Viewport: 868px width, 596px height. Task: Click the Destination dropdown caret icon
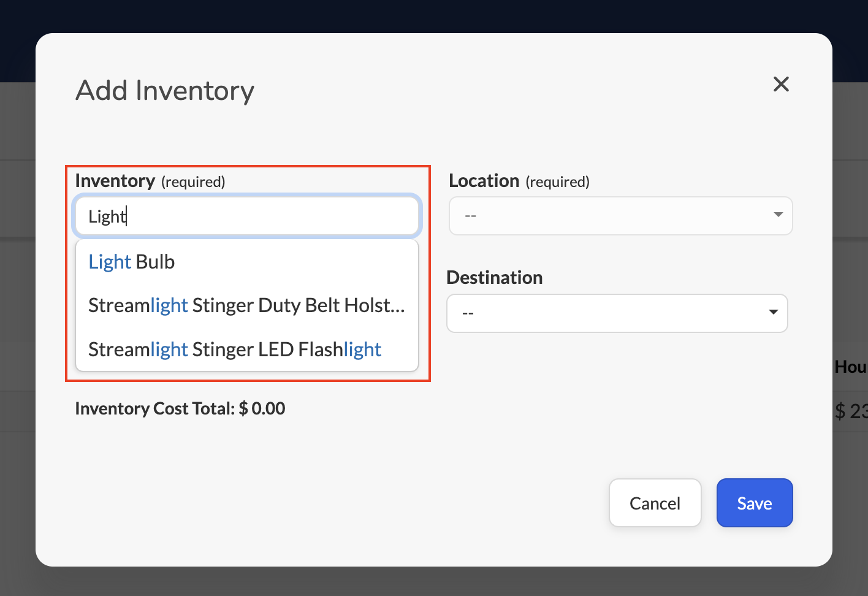[774, 313]
